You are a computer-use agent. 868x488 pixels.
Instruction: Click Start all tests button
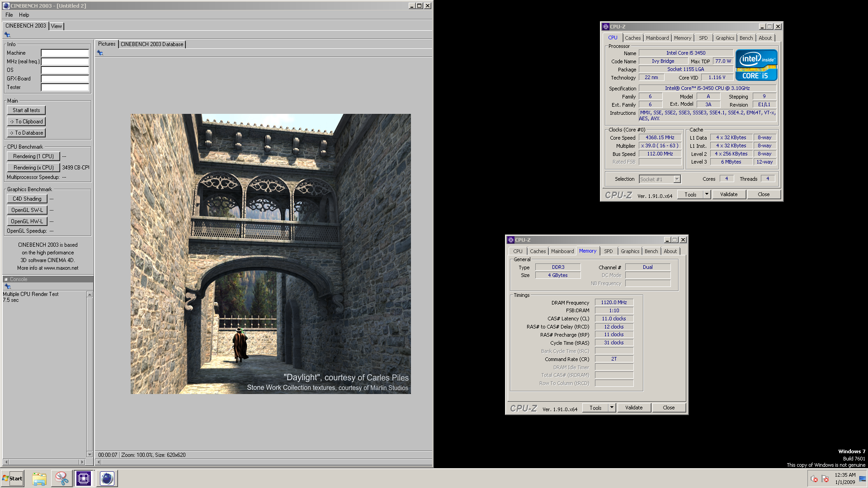pos(26,110)
